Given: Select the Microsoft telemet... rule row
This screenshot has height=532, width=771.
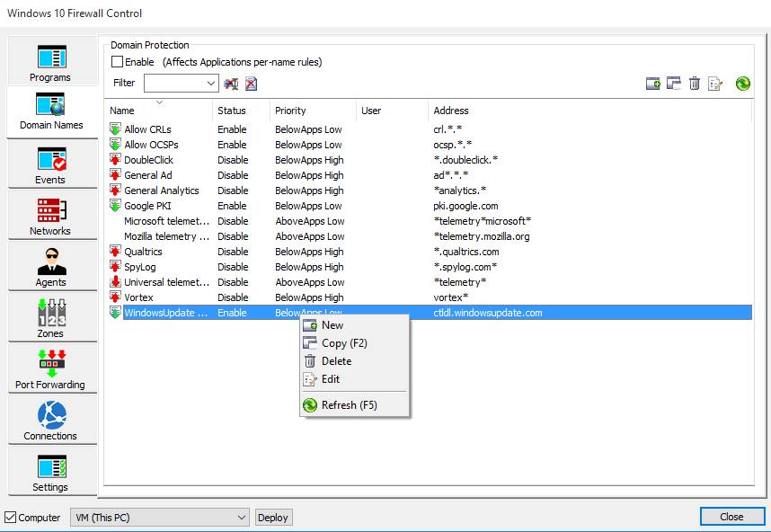Looking at the screenshot, I should point(429,221).
